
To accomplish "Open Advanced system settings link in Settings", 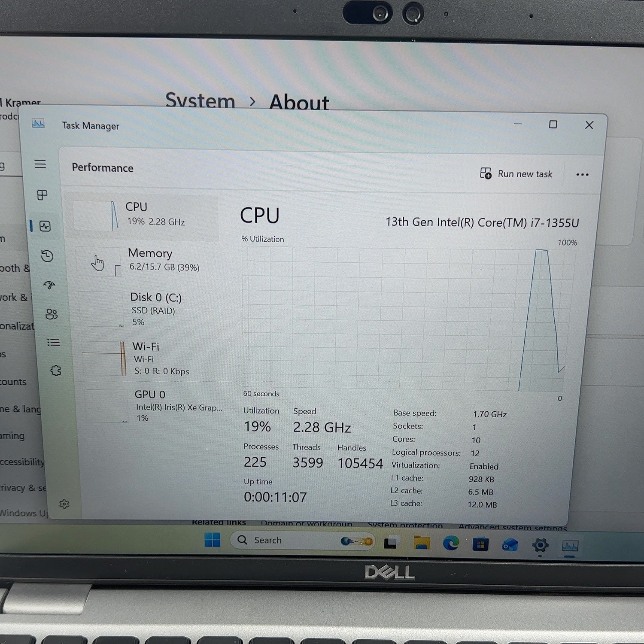I will click(513, 527).
